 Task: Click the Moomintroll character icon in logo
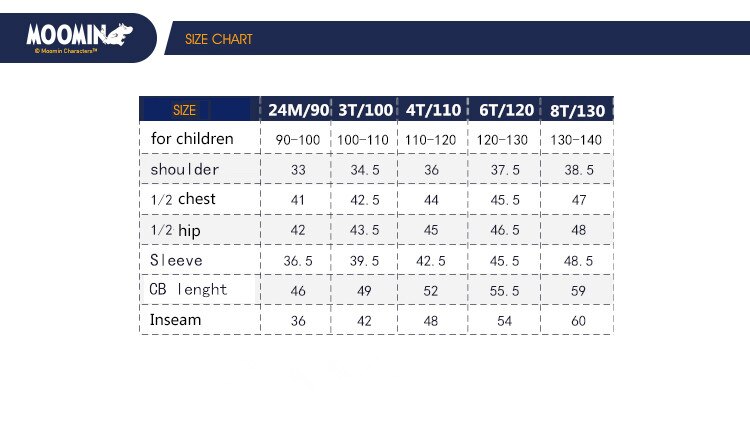coord(120,34)
